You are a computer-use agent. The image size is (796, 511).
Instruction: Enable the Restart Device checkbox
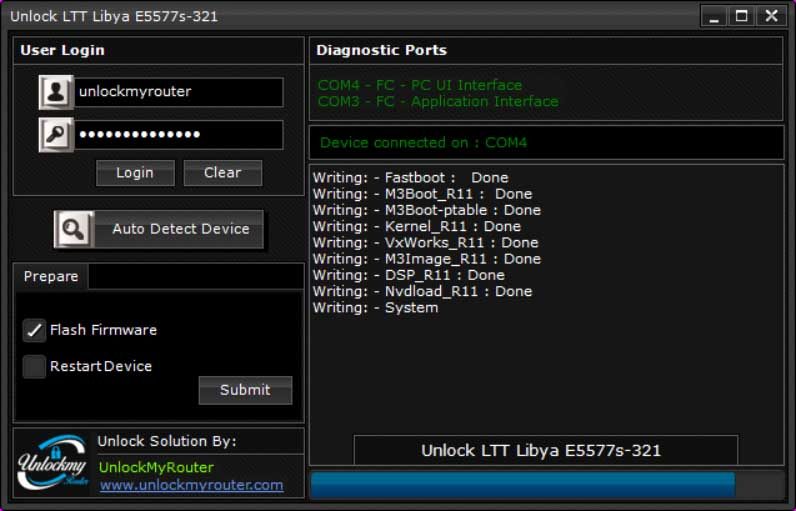coord(34,366)
